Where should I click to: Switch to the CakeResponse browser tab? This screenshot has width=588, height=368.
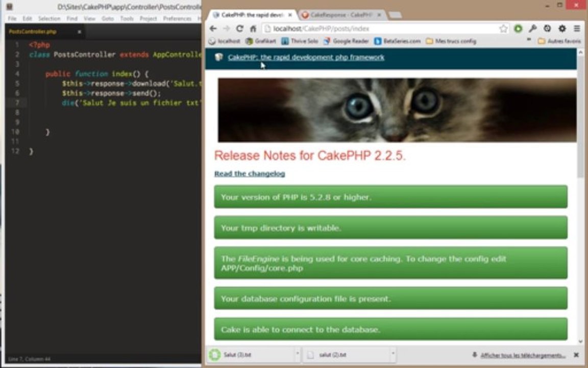coord(341,15)
